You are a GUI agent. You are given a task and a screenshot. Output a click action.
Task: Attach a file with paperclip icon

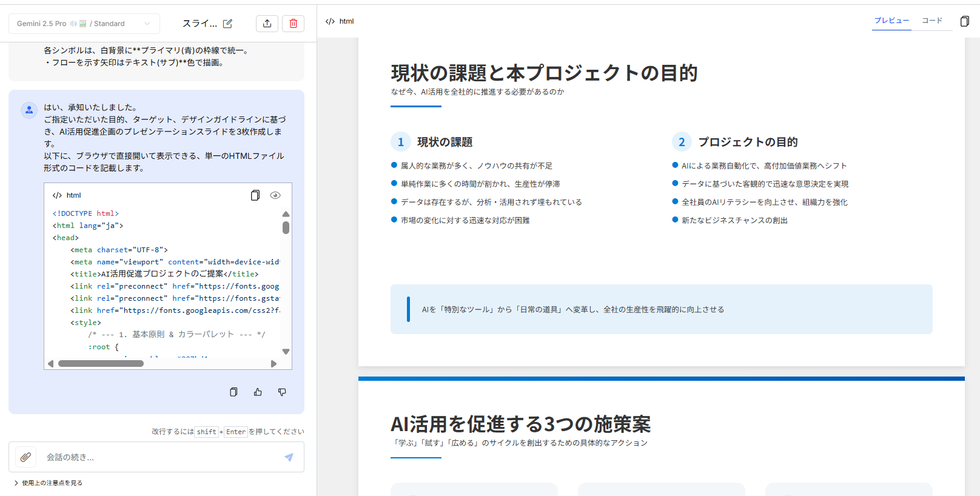click(x=25, y=457)
